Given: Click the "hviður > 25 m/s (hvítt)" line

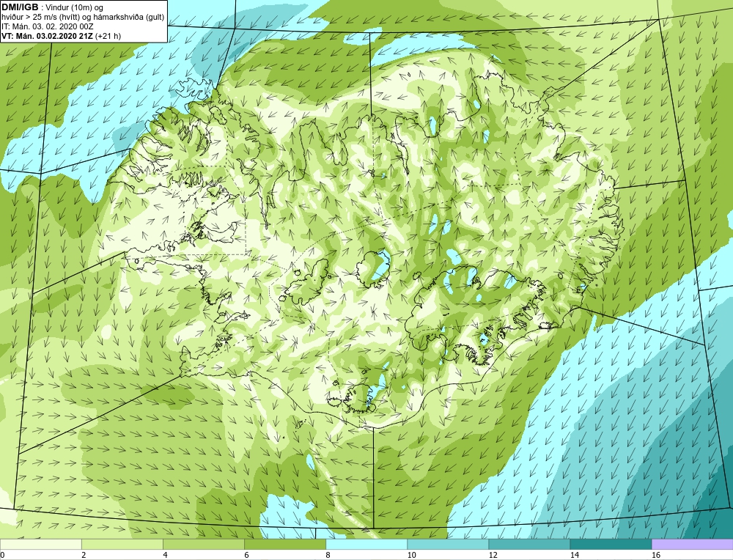Looking at the screenshot, I should 42,18.
